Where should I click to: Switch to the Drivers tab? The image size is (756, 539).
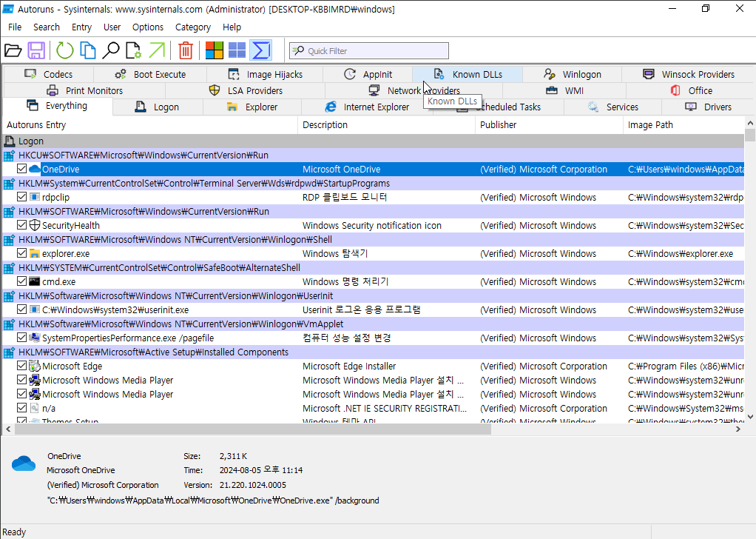coord(708,107)
